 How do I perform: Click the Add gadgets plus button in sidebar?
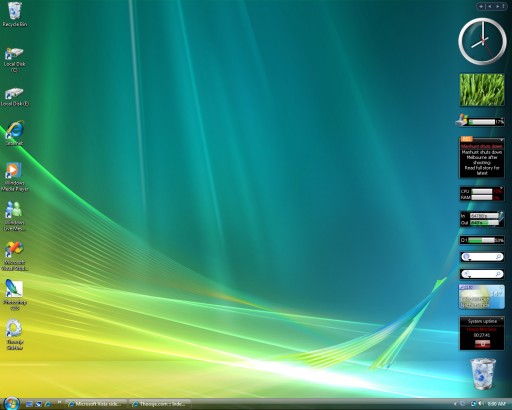click(x=481, y=6)
